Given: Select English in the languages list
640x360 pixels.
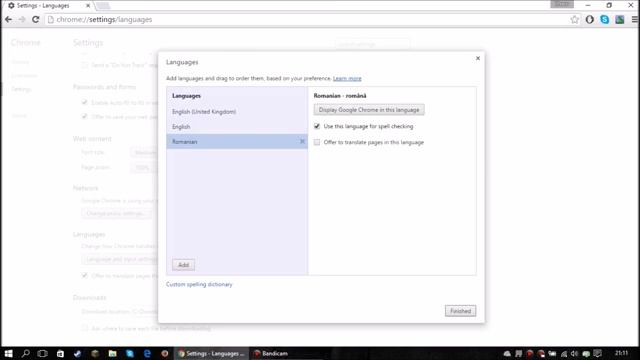Looking at the screenshot, I should point(237,127).
